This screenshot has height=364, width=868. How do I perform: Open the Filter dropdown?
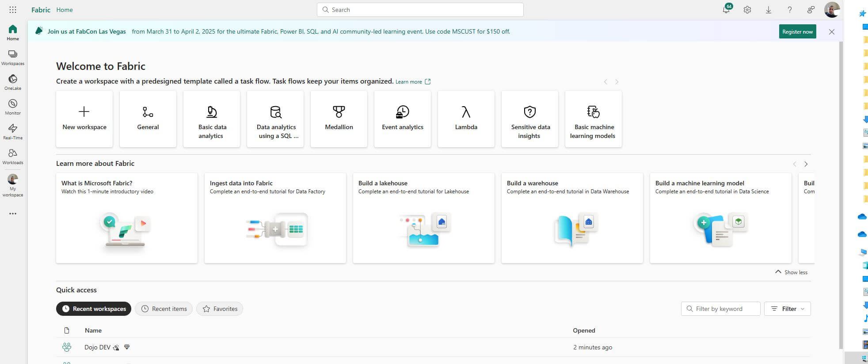tap(788, 309)
